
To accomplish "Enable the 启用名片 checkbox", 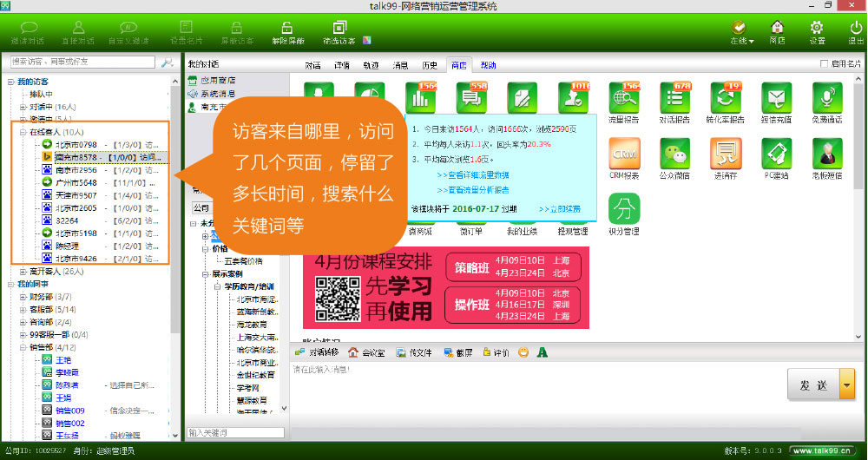I will coord(824,64).
